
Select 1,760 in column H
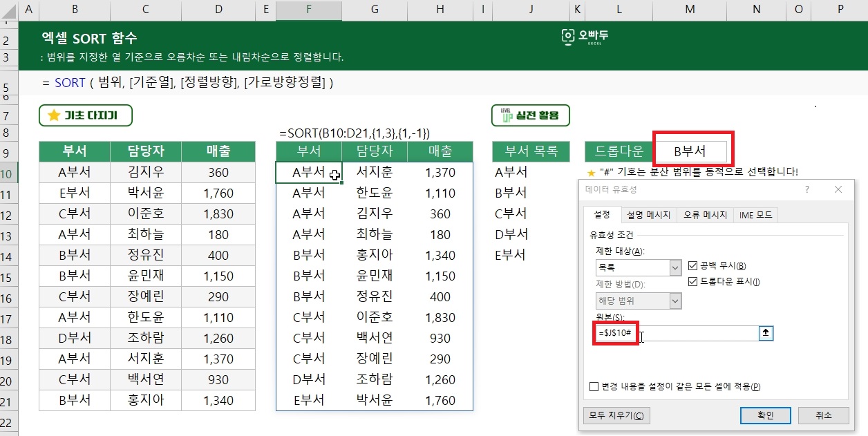pos(440,400)
